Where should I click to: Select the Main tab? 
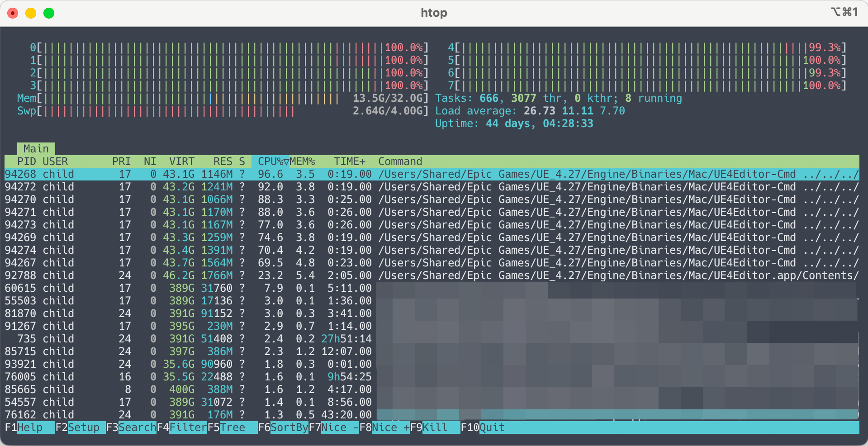pos(36,149)
